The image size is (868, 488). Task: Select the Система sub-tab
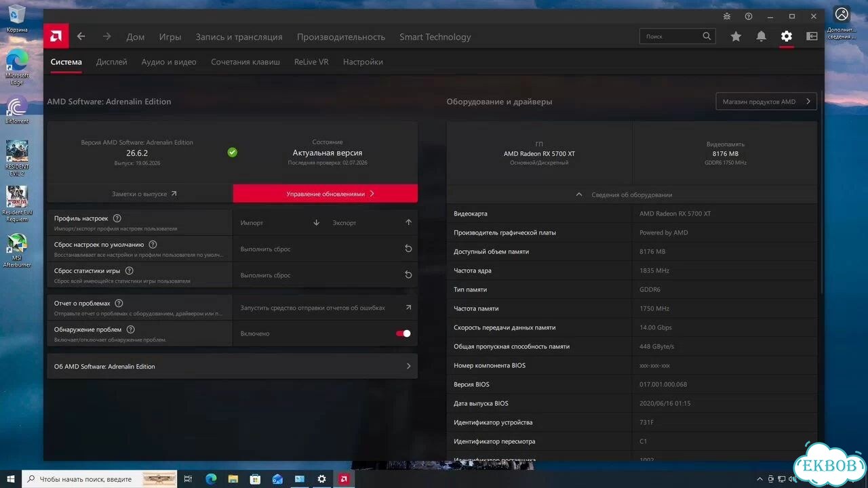66,62
